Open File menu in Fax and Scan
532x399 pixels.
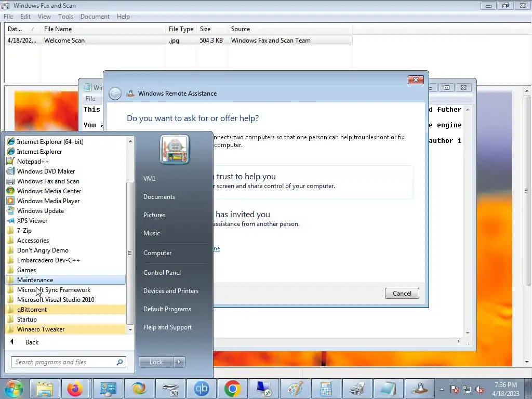(8, 17)
